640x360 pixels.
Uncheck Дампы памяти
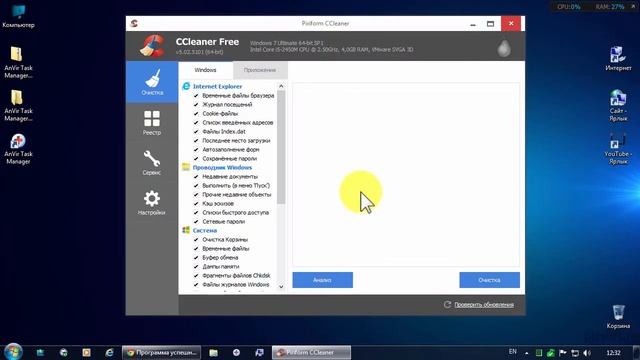(x=196, y=267)
